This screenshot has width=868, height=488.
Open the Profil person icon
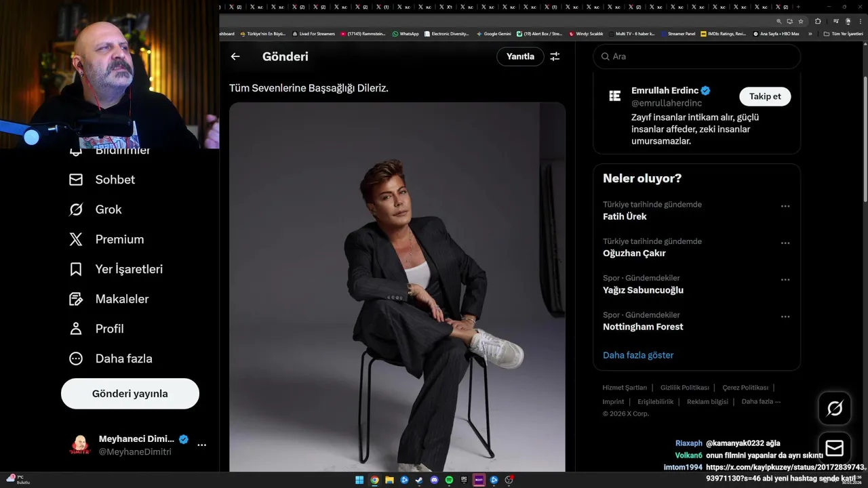76,329
